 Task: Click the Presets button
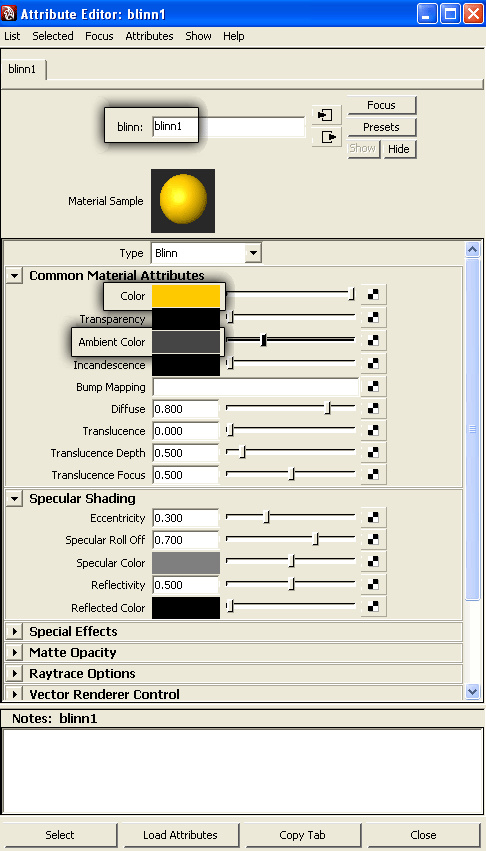click(x=381, y=127)
